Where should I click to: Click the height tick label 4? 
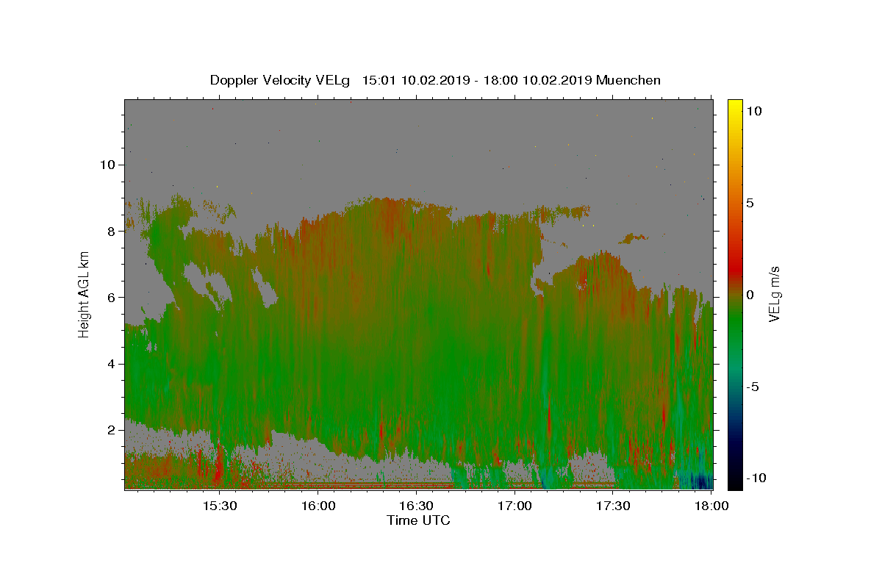tap(112, 364)
